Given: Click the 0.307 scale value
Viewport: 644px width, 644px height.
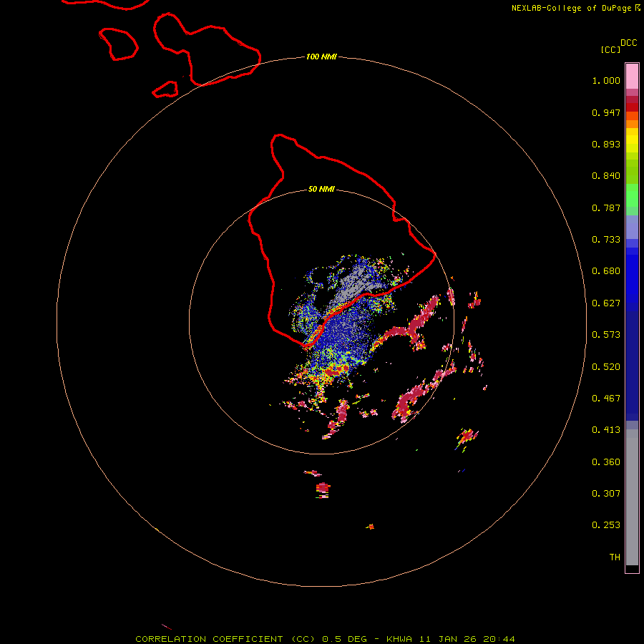Looking at the screenshot, I should pyautogui.click(x=606, y=494).
